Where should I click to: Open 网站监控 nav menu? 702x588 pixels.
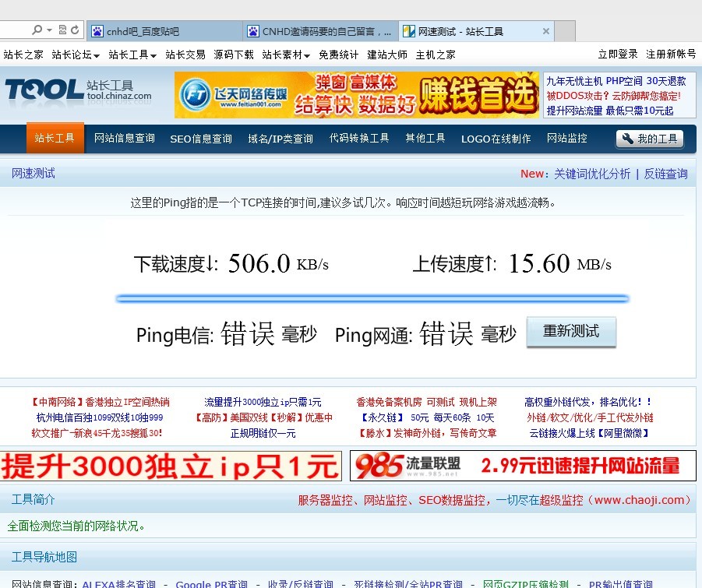[566, 139]
